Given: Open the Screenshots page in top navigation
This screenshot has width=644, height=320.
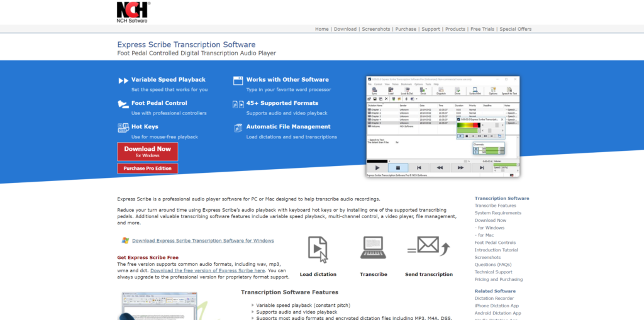Looking at the screenshot, I should [x=375, y=29].
